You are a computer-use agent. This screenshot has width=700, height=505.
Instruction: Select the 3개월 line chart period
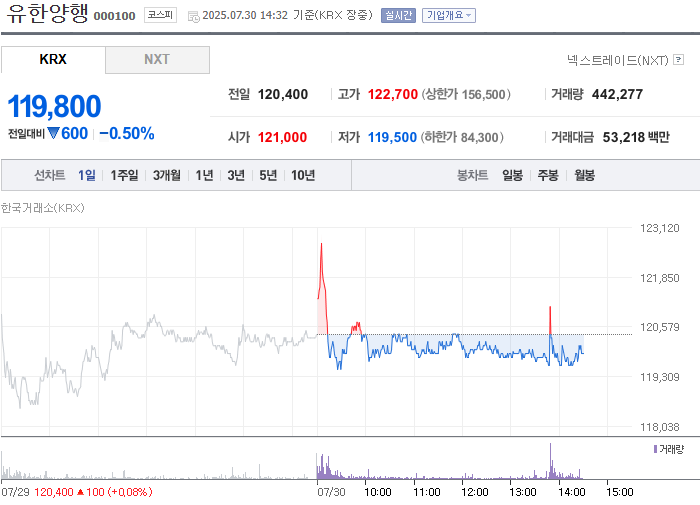click(167, 175)
